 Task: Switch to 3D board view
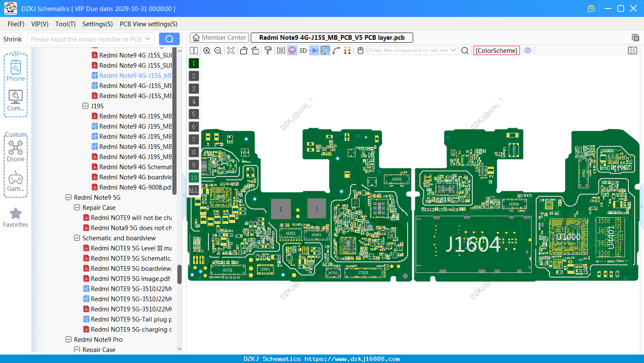303,50
